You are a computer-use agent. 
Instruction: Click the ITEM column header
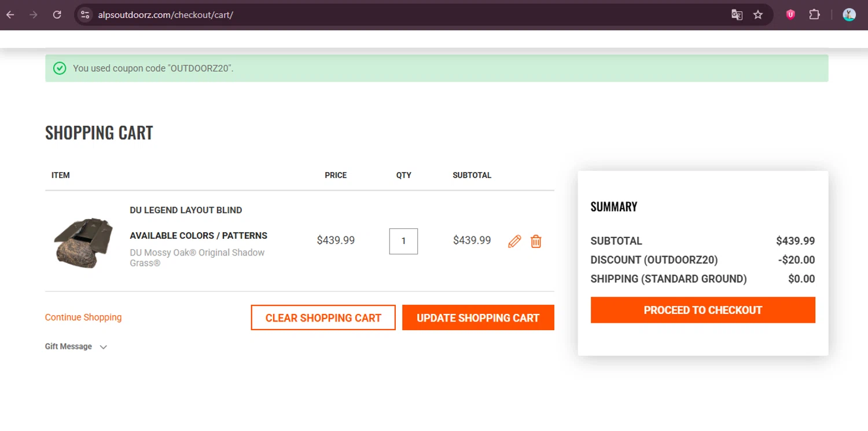coord(61,175)
